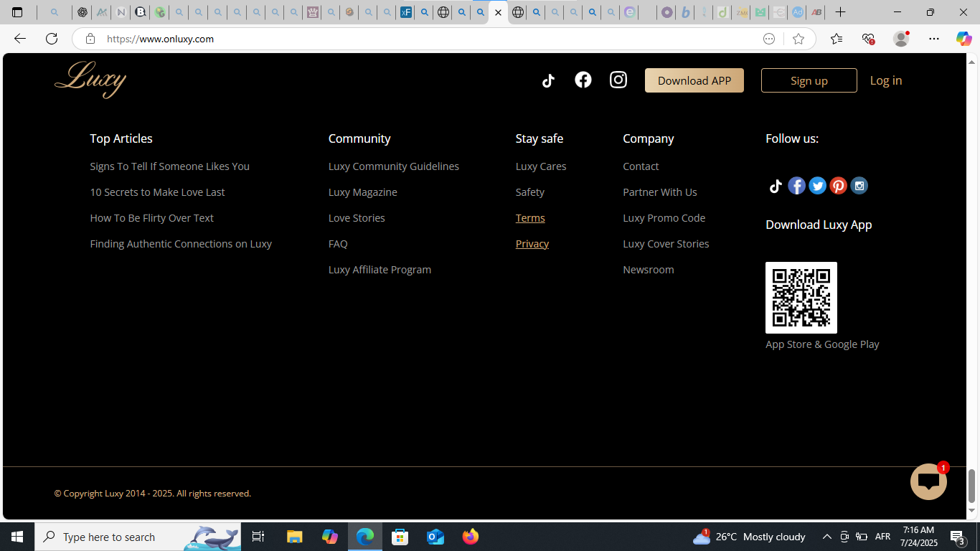Switch to the Bing 'b' browser tab

[685, 12]
